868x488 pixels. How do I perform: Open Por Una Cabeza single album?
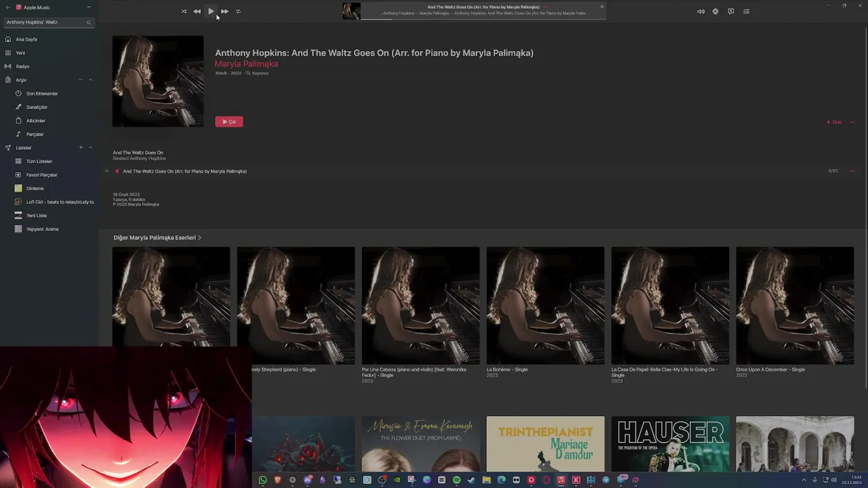click(420, 306)
